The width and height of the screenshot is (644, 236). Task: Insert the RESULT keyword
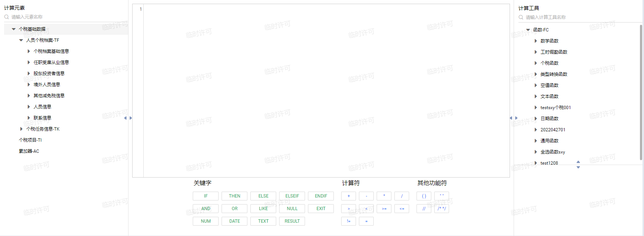pos(292,221)
